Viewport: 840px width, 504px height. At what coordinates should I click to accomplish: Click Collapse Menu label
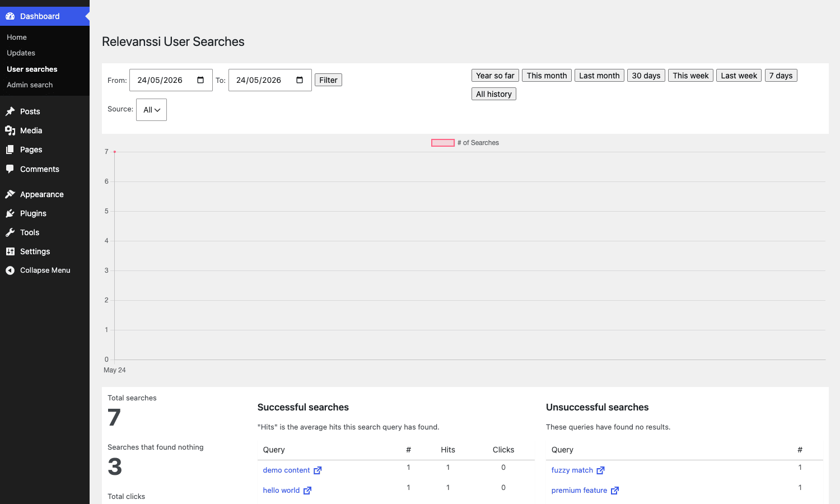click(x=45, y=270)
